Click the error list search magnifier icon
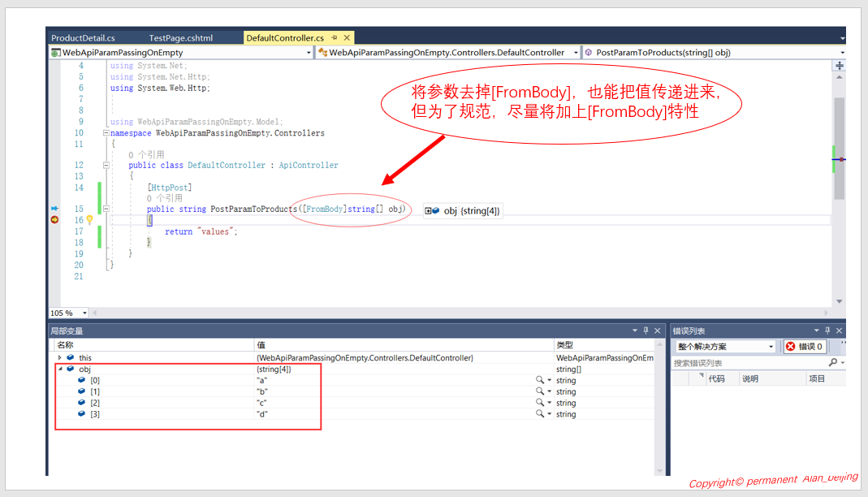This screenshot has width=868, height=497. click(833, 362)
